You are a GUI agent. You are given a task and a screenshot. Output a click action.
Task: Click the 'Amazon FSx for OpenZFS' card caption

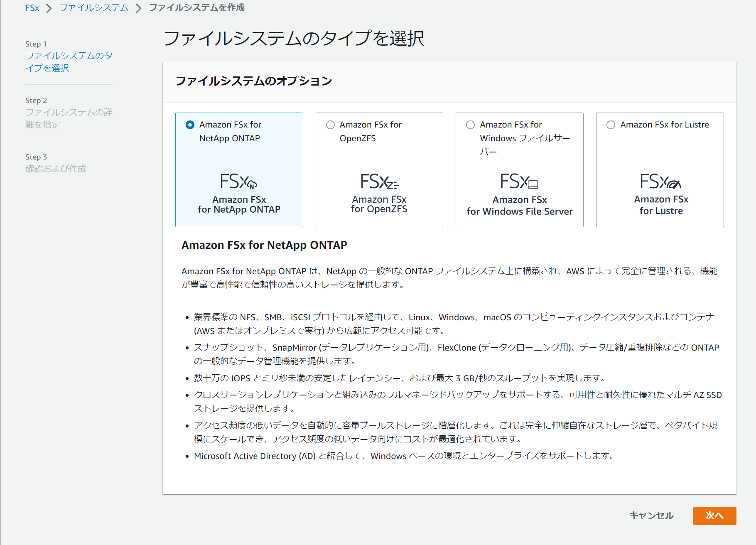(x=379, y=204)
